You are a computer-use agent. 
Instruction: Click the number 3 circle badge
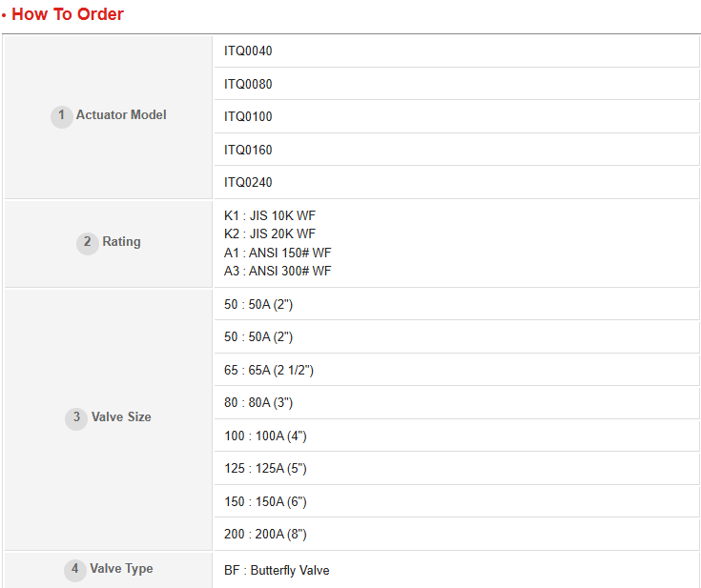[76, 417]
